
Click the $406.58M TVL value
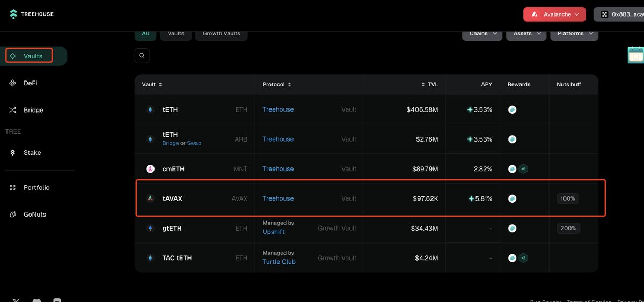click(x=422, y=109)
